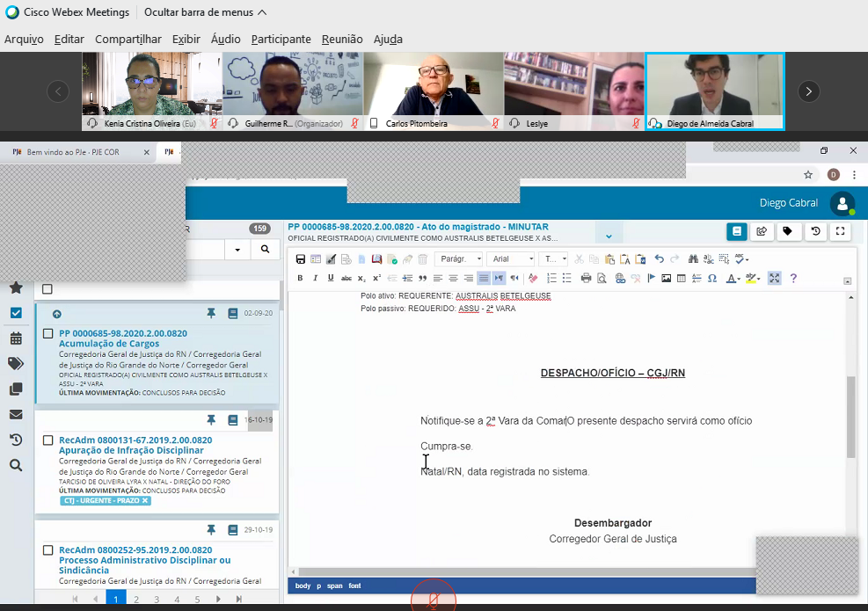Open the Parágr. paragraph format dropdown
The height and width of the screenshot is (611, 868).
tap(461, 259)
